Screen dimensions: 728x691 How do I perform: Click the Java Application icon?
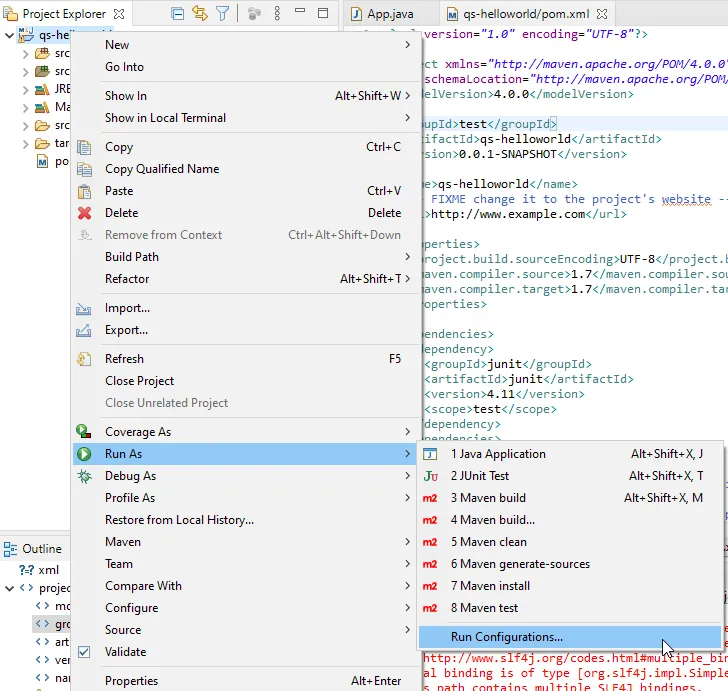pos(430,454)
